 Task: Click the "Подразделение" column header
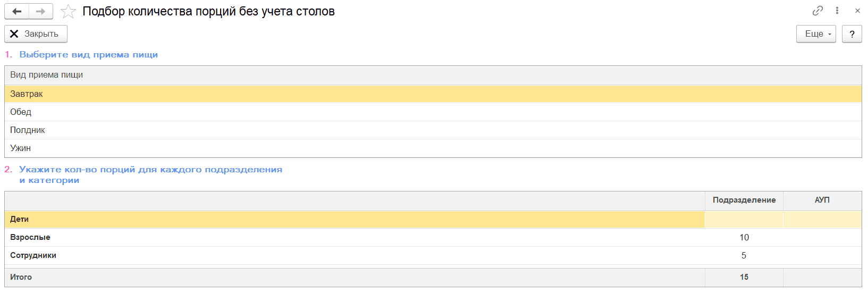point(744,200)
